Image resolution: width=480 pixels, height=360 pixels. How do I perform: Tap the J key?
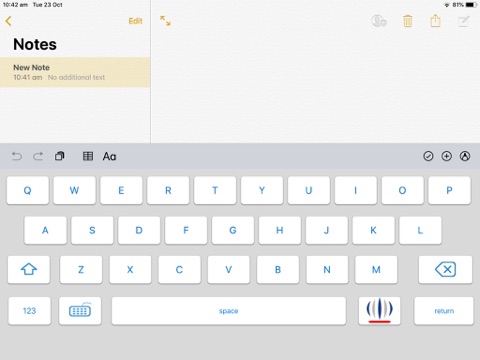tap(327, 230)
